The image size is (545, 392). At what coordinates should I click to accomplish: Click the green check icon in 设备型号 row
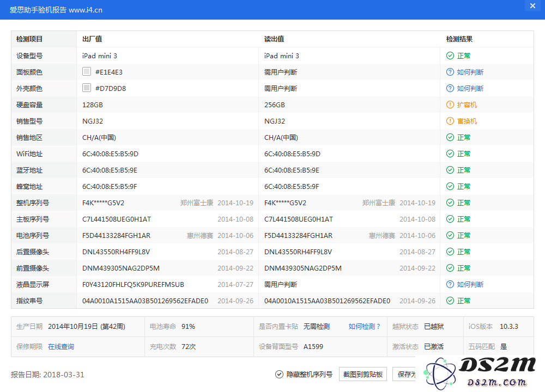click(450, 56)
